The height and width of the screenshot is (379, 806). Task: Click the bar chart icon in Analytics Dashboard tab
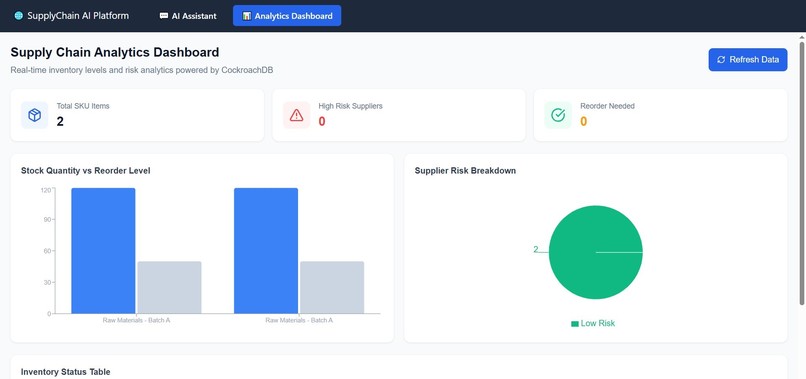pyautogui.click(x=247, y=16)
